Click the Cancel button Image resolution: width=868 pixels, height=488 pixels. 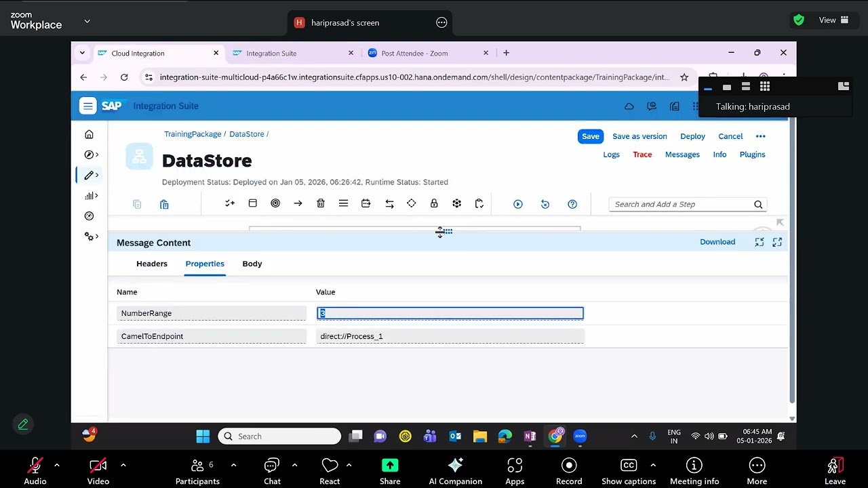(730, 136)
